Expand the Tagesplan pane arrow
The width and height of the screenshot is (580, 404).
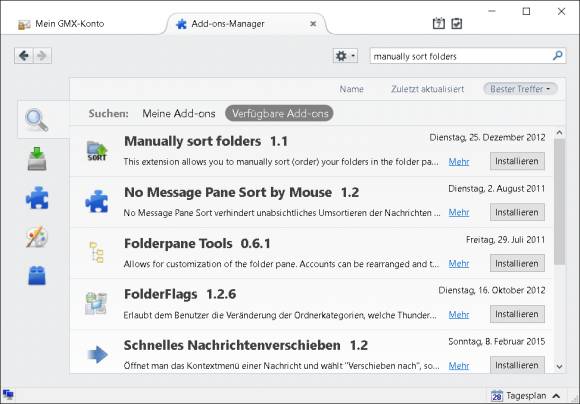[x=556, y=396]
